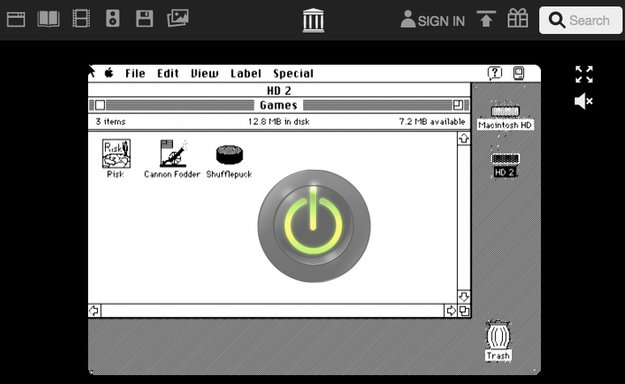Open the audio speaker icon

tap(113, 19)
